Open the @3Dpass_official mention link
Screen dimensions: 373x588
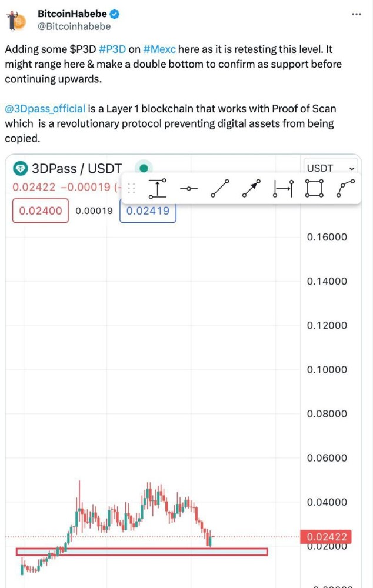pos(45,109)
